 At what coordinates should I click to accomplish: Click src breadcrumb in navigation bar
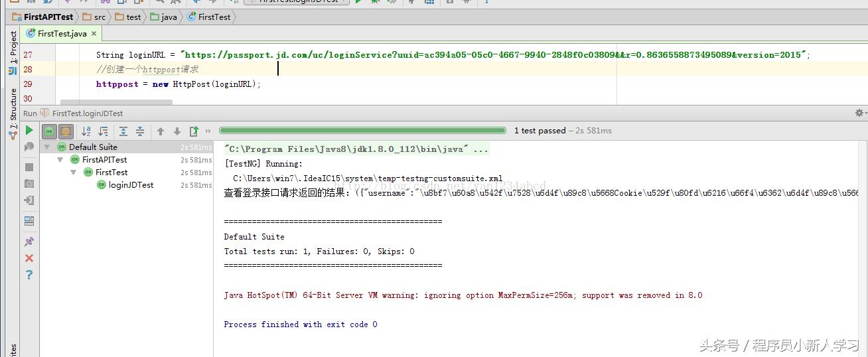94,17
